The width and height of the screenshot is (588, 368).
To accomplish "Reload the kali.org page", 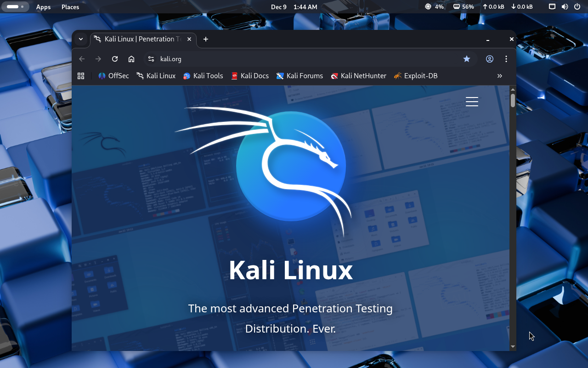I will (x=115, y=59).
